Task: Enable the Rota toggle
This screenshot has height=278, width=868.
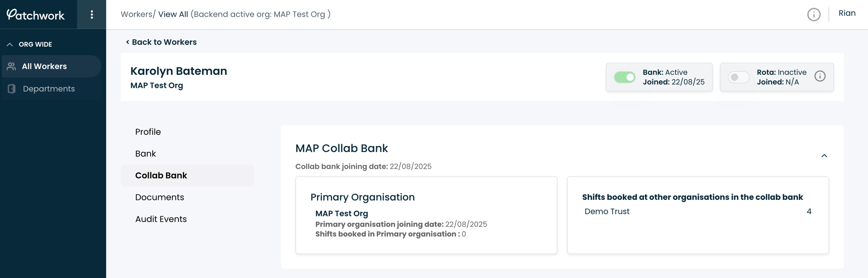Action: 738,77
